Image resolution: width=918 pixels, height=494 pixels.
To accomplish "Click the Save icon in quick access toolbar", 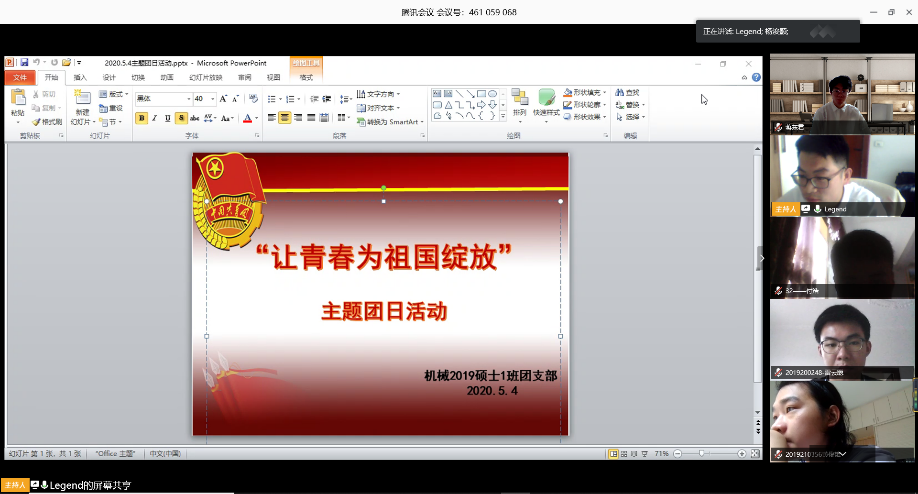I will point(24,62).
